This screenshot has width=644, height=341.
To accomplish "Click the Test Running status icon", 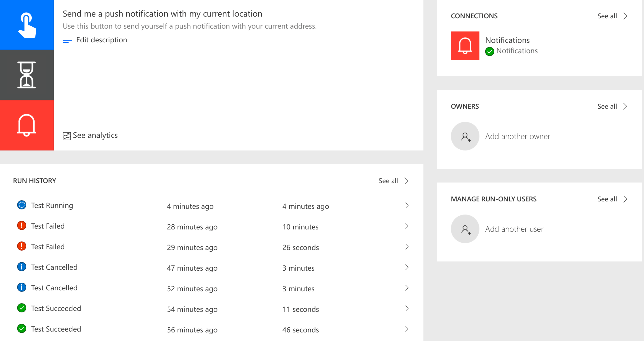I will (22, 205).
